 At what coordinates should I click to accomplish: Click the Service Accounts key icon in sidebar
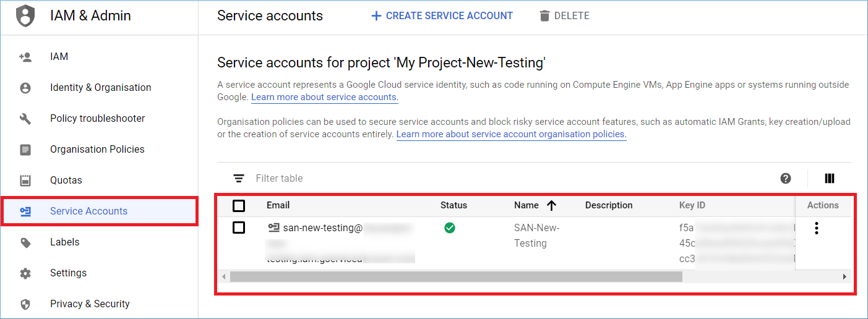point(25,211)
